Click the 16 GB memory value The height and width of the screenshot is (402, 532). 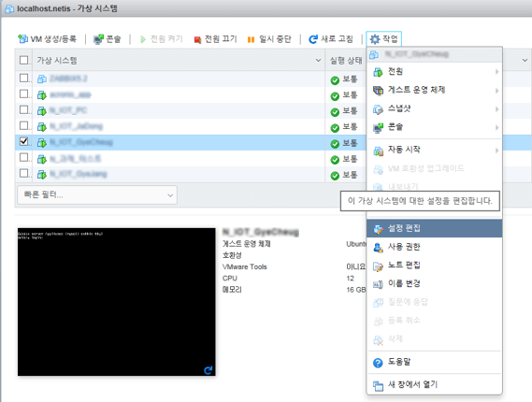(356, 290)
